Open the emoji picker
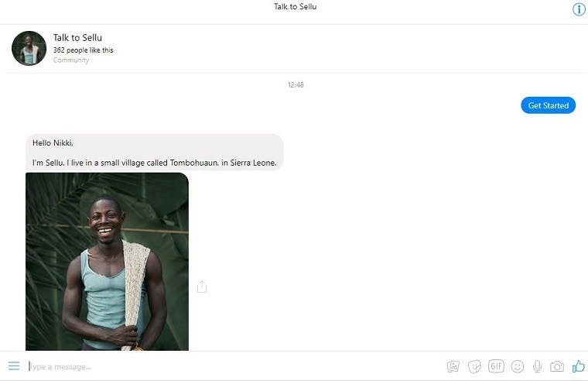Screen dimensions: 588x381 517,366
